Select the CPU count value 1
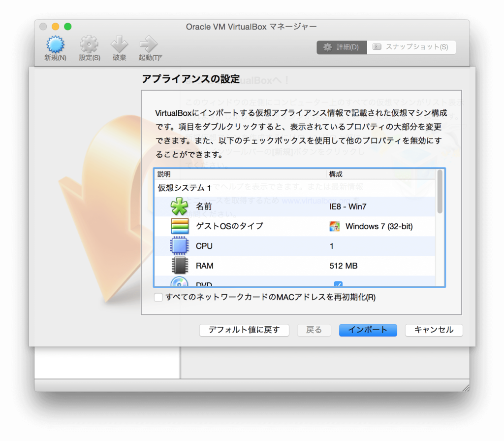This screenshot has height=441, width=504. tap(331, 246)
